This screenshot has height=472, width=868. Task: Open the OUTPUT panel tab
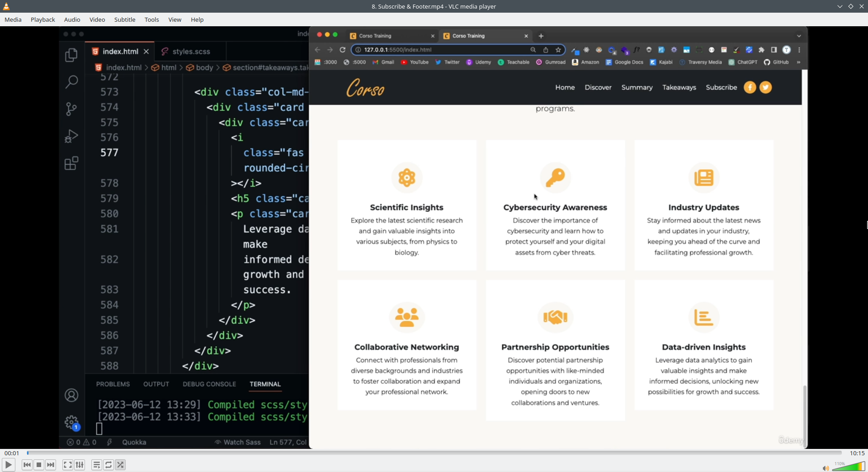coord(156,384)
